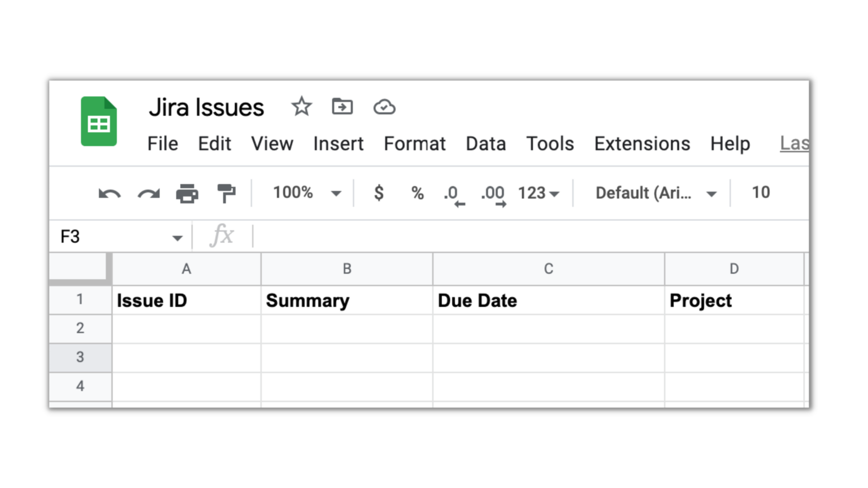Select the cell containing Due Date
Viewport: 868px width, 488px height.
[548, 300]
